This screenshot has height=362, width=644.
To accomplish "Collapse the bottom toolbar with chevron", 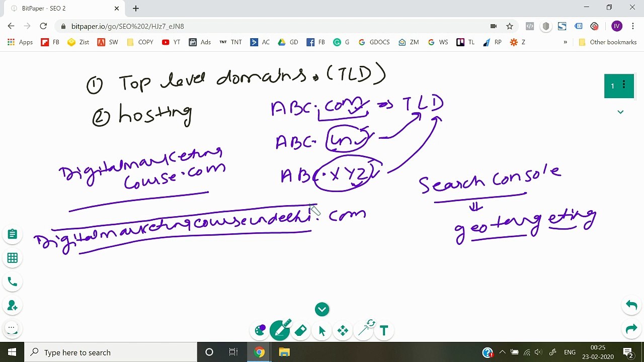I will point(322,309).
